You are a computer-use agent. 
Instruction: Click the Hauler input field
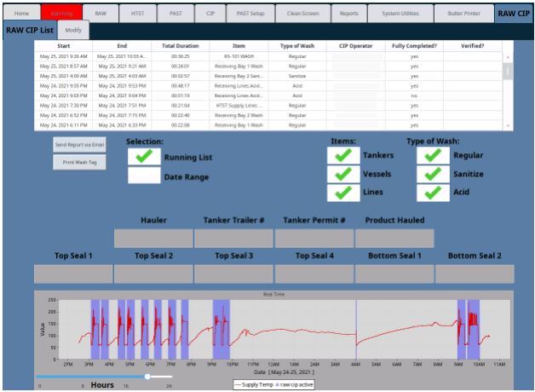click(153, 239)
